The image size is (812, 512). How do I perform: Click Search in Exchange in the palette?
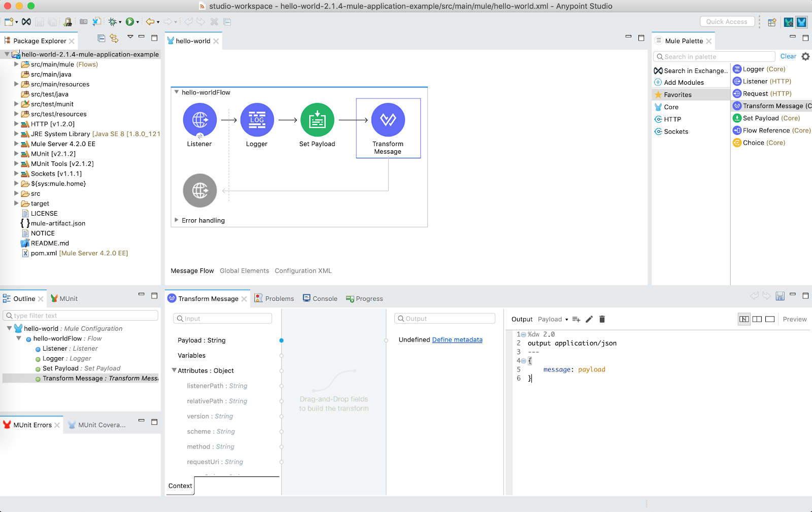[691, 71]
